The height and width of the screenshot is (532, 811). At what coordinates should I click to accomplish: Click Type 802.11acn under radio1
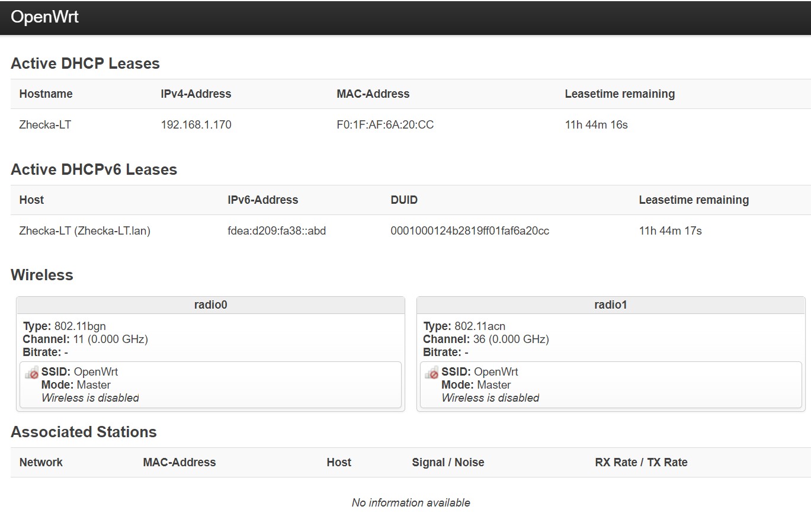click(x=464, y=326)
